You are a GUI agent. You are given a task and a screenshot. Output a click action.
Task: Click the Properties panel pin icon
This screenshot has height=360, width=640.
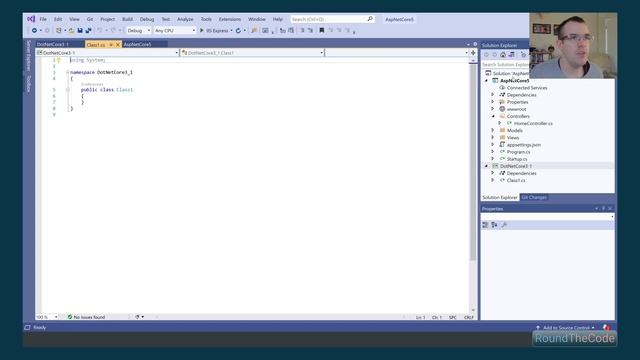tap(603, 209)
